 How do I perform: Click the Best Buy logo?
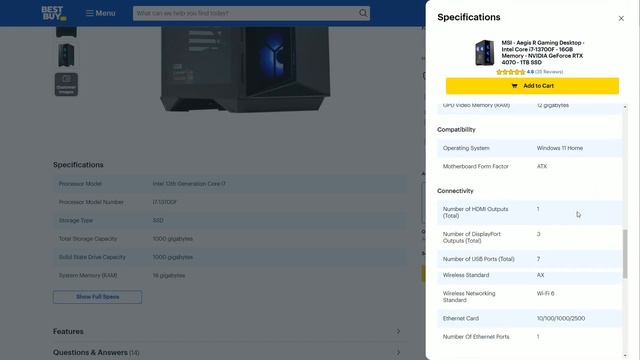(54, 13)
